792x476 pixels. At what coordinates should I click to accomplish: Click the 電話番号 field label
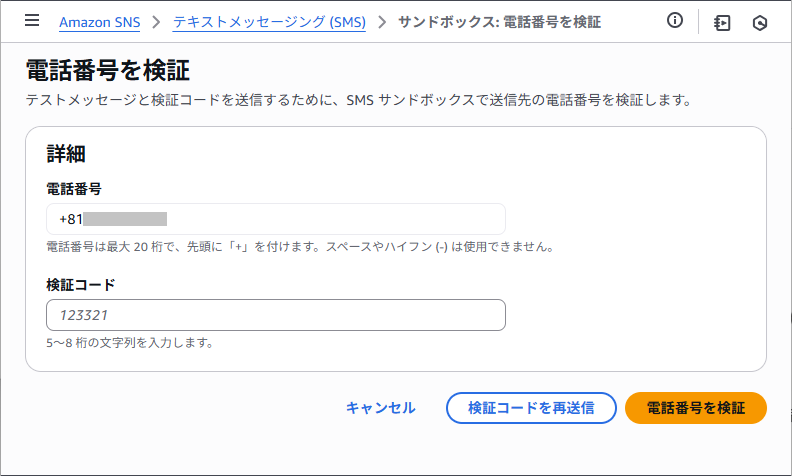[74, 189]
